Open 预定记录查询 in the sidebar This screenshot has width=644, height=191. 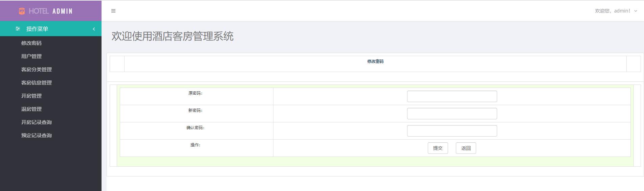pyautogui.click(x=36, y=135)
